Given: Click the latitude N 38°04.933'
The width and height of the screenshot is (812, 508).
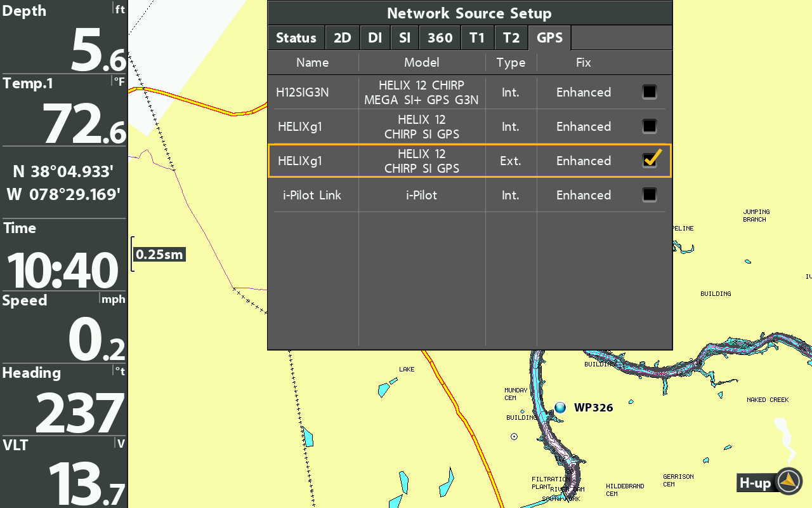Looking at the screenshot, I should (x=63, y=171).
